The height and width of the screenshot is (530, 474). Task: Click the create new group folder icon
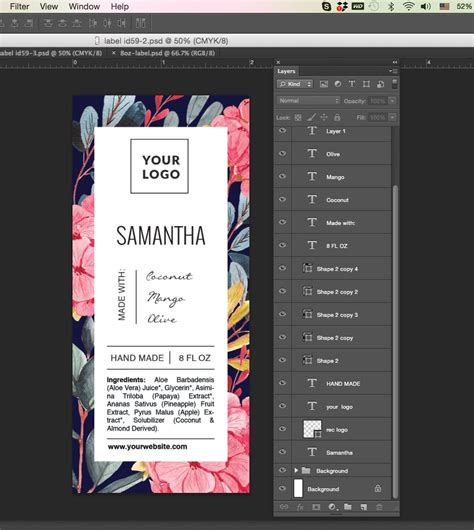348,507
